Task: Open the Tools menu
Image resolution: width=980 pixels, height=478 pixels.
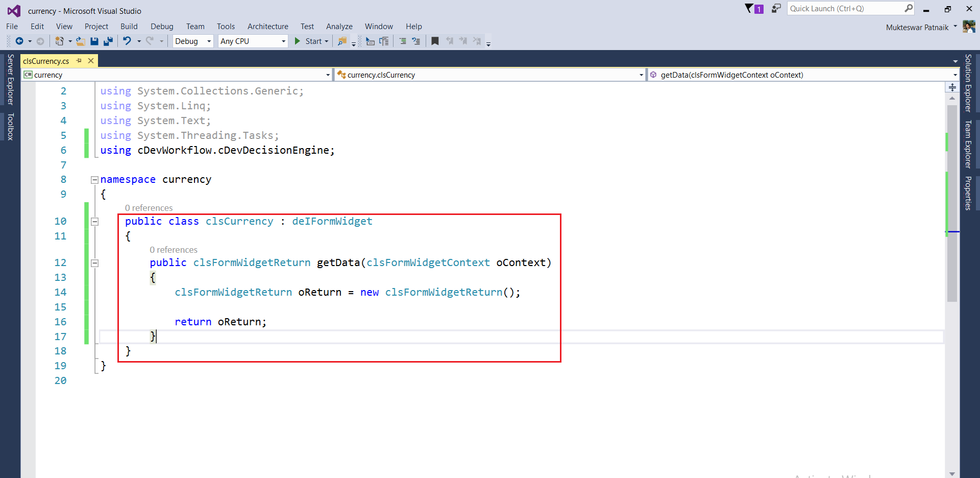Action: click(x=226, y=27)
